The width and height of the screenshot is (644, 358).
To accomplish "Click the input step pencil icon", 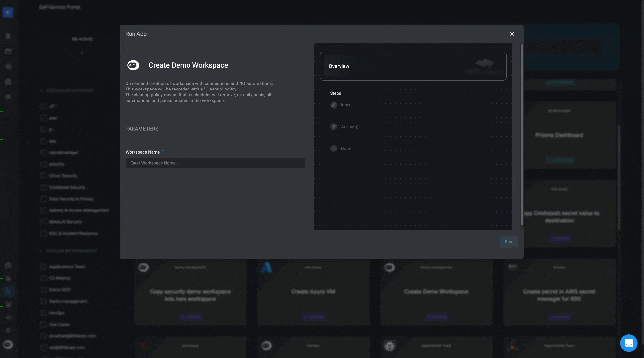I will point(334,105).
